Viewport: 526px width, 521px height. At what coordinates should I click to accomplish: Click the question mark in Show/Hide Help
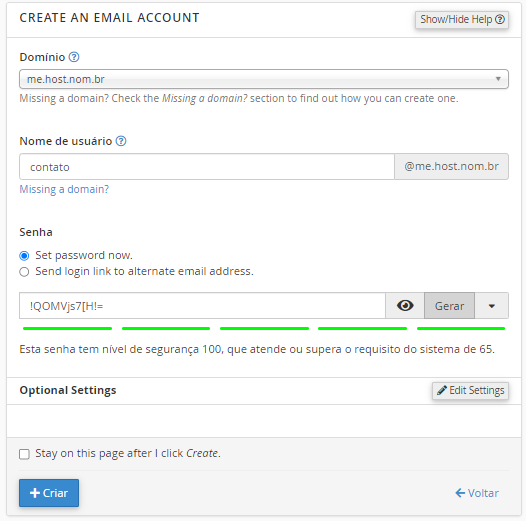[500, 19]
